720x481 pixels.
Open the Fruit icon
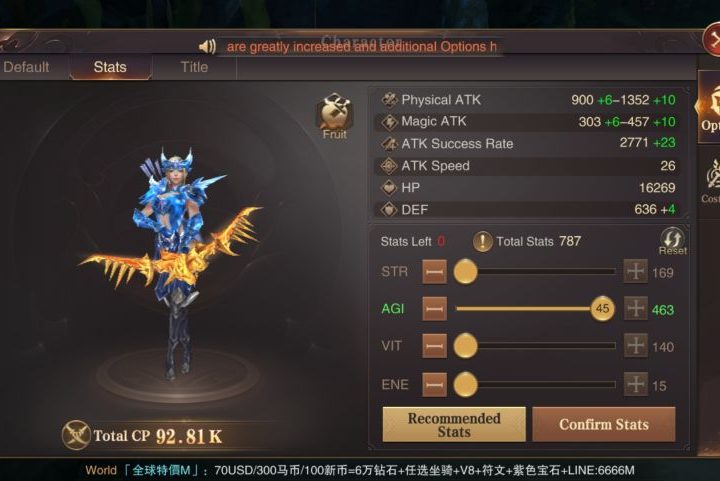[335, 116]
